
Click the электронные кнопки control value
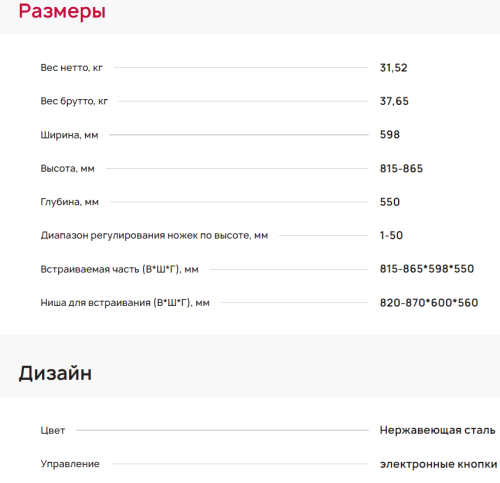click(x=438, y=464)
